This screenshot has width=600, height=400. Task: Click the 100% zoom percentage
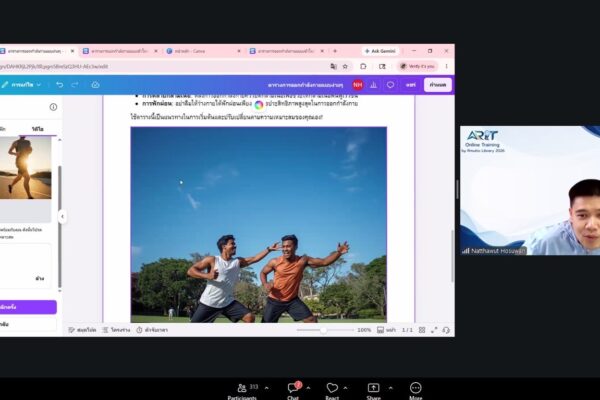pyautogui.click(x=364, y=330)
